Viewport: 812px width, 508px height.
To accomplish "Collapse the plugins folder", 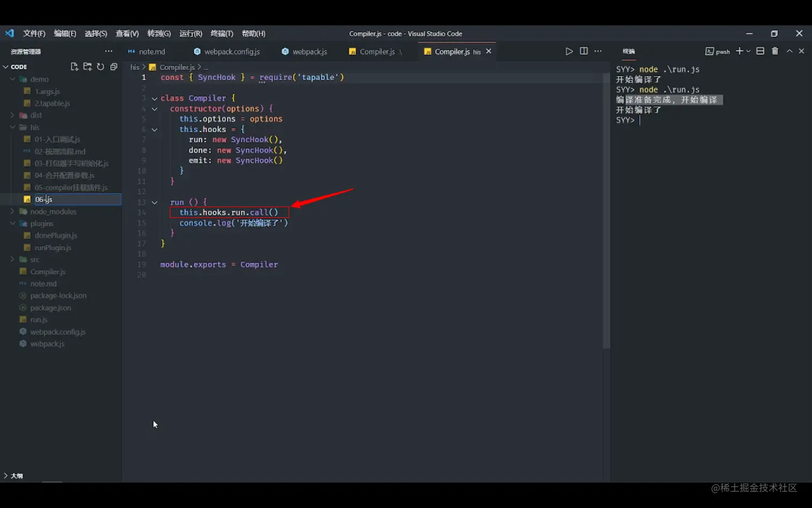I will 12,224.
